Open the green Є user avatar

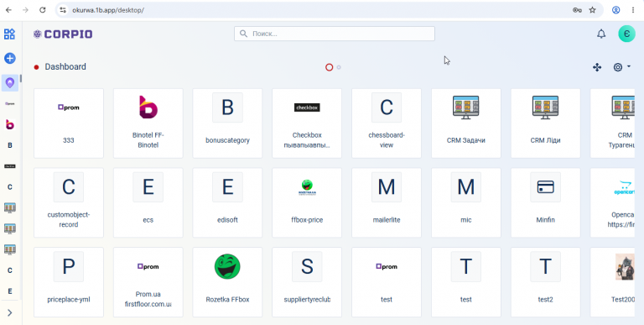pos(626,34)
